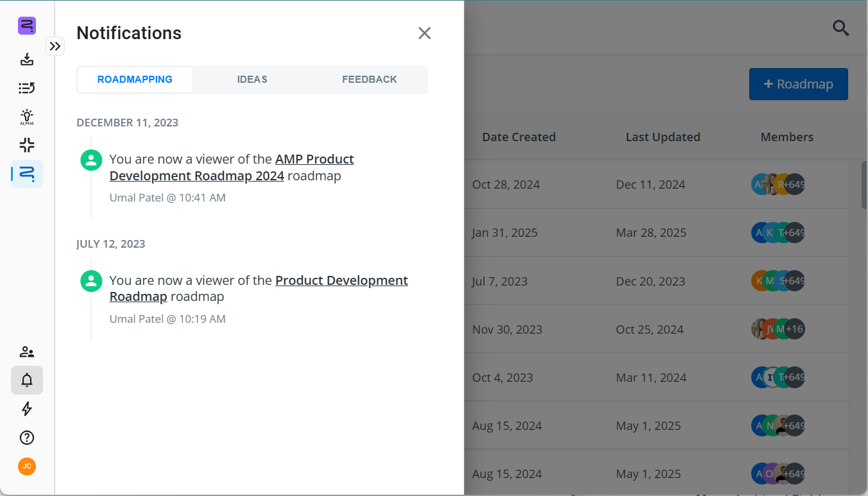Open the help question mark icon
The image size is (868, 496).
pyautogui.click(x=27, y=438)
